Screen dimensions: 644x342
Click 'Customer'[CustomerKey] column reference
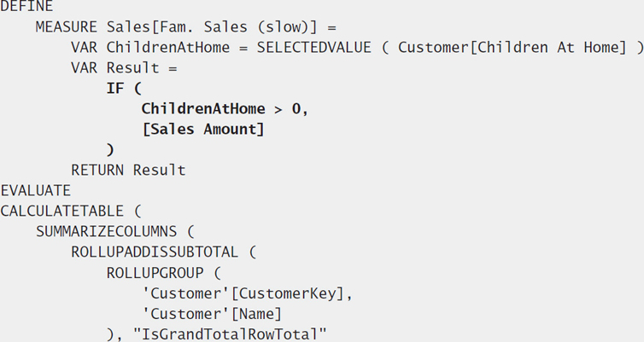tap(243, 293)
